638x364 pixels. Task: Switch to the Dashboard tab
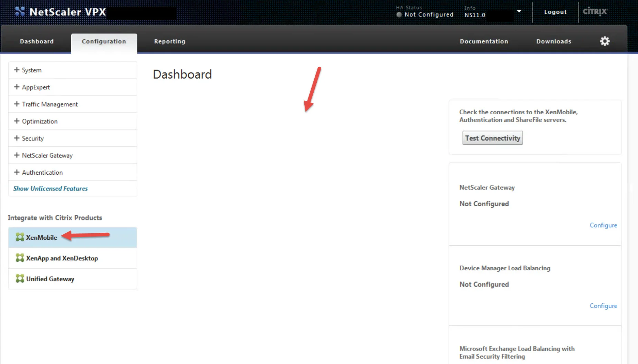click(x=37, y=41)
